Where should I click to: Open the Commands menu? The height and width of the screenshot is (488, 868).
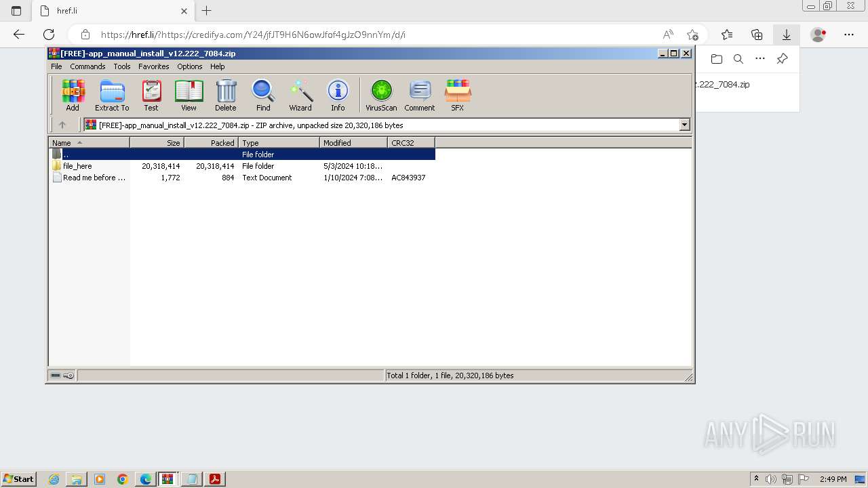(87, 66)
